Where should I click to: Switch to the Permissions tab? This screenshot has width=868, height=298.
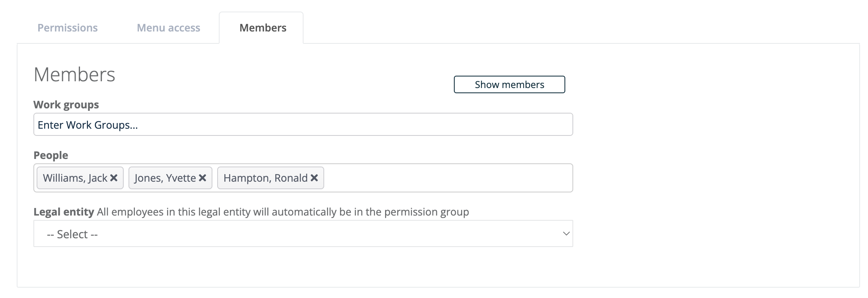coord(68,28)
